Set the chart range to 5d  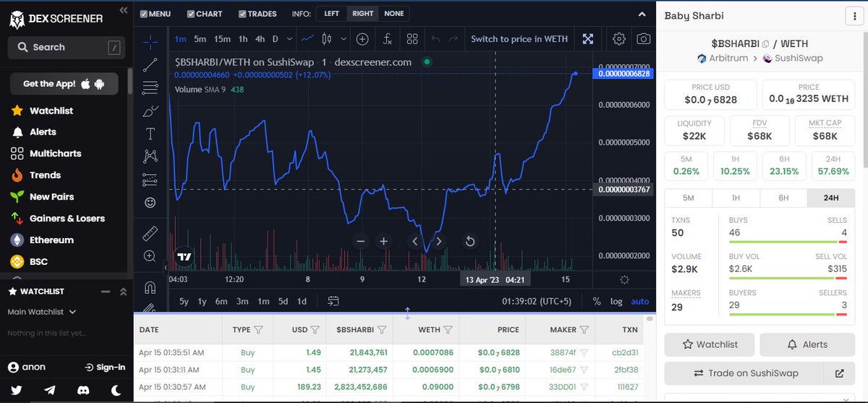283,301
